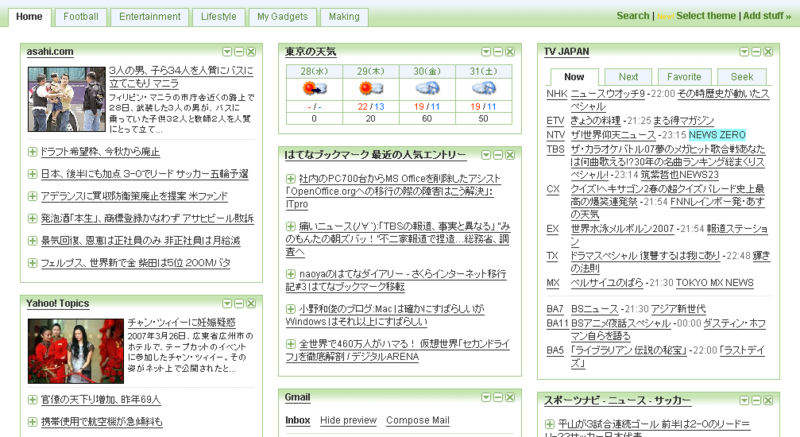Open the はてなブックマーク gadget menu arrow
Image resolution: width=800 pixels, height=437 pixels.
(486, 155)
